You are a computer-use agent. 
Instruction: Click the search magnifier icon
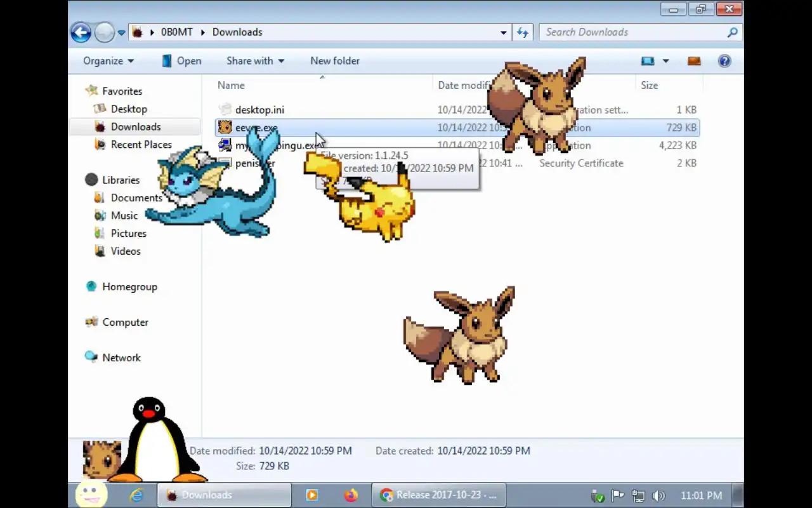click(x=733, y=32)
